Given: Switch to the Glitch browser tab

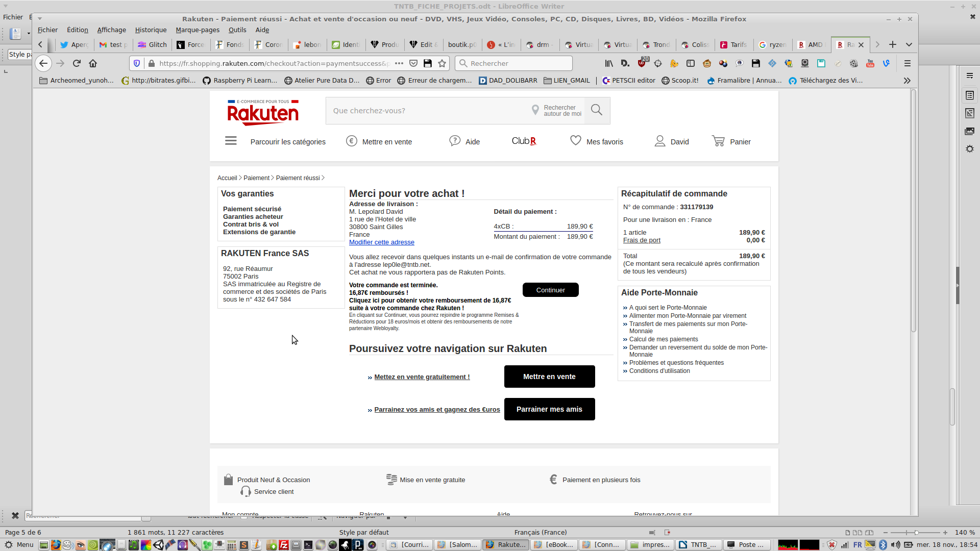Looking at the screenshot, I should click(152, 45).
